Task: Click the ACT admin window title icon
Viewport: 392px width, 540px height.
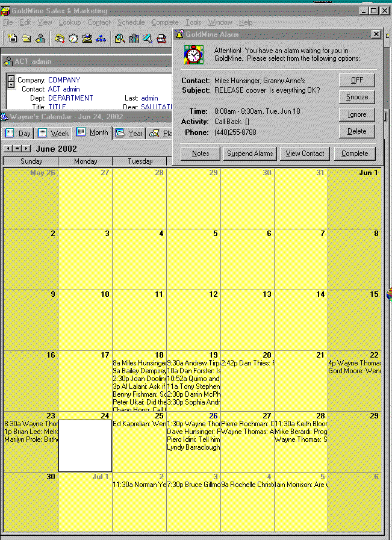Action: pos(8,61)
